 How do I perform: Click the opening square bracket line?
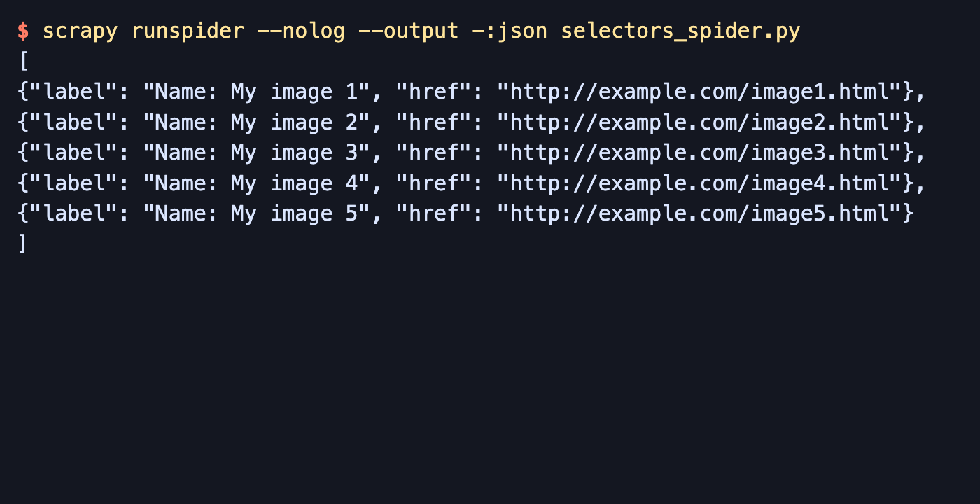(x=24, y=62)
